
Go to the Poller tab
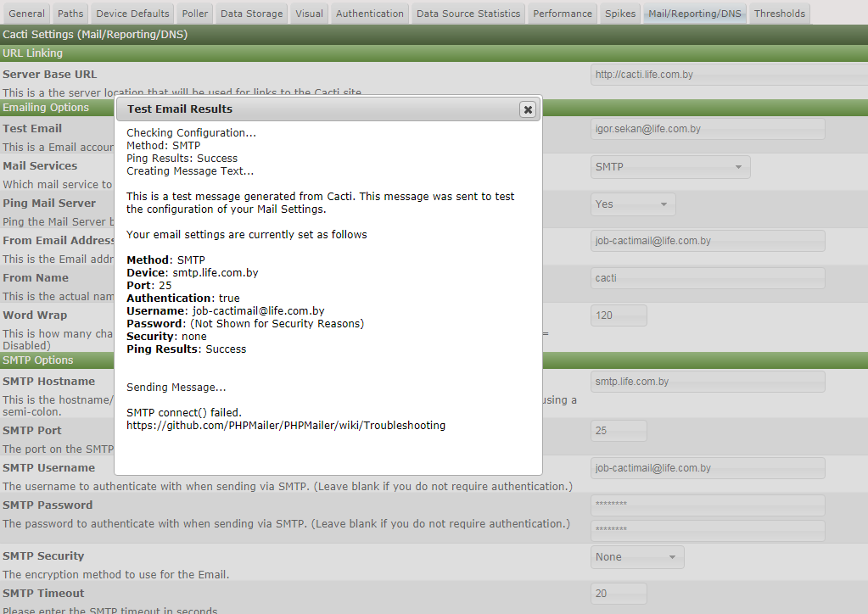(x=195, y=14)
